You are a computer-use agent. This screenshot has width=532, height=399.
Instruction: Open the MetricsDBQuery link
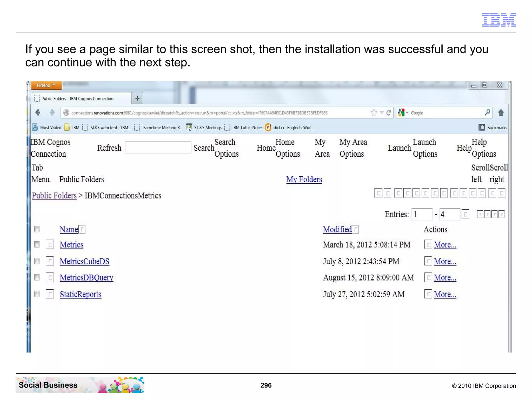[x=87, y=278]
